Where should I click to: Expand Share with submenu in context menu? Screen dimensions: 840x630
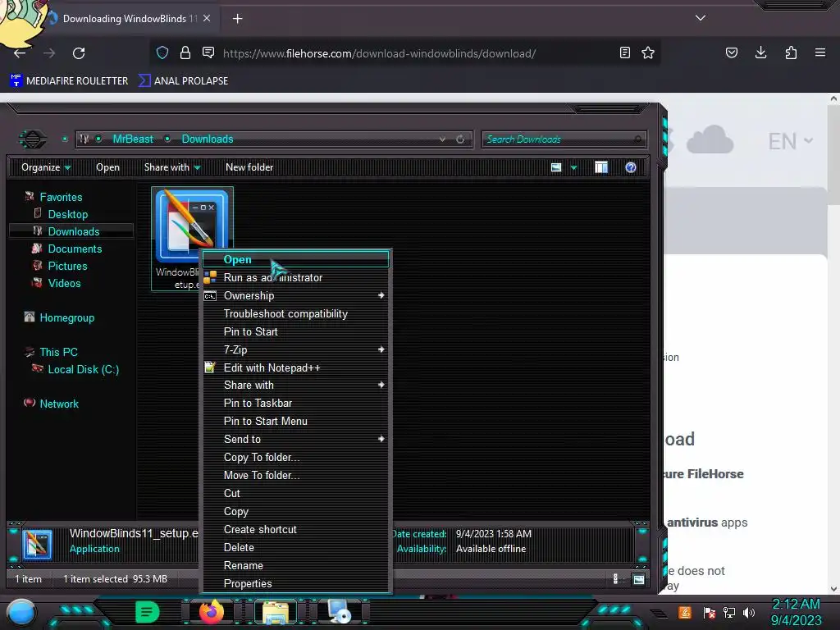[x=295, y=386]
